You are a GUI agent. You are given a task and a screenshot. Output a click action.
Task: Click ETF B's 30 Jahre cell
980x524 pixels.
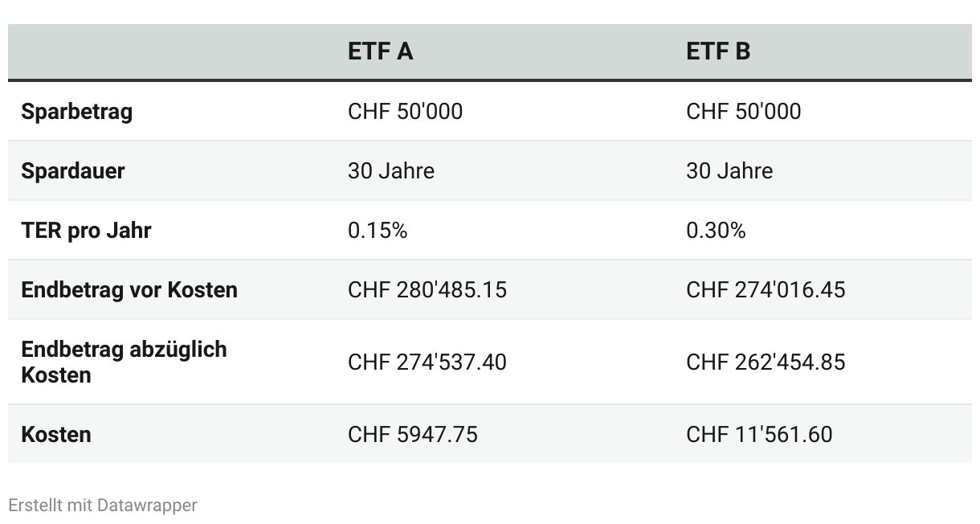(x=729, y=171)
